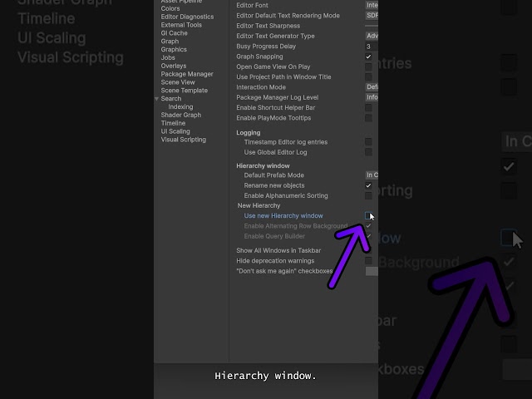The width and height of the screenshot is (532, 399).
Task: Open Indexing under Search
Action: point(180,106)
